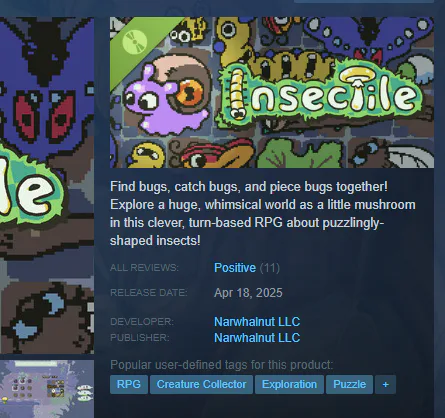Click the light blue bar at the top edge
The image size is (445, 418).
point(364,1)
